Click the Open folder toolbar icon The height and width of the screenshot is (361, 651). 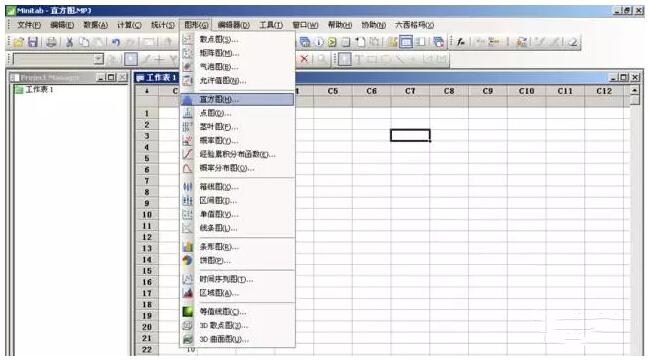19,42
